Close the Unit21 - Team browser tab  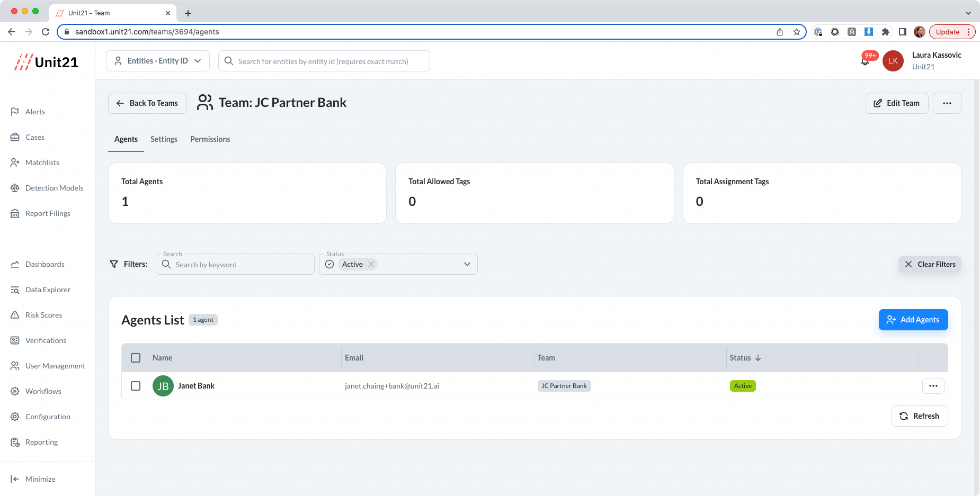[168, 13]
